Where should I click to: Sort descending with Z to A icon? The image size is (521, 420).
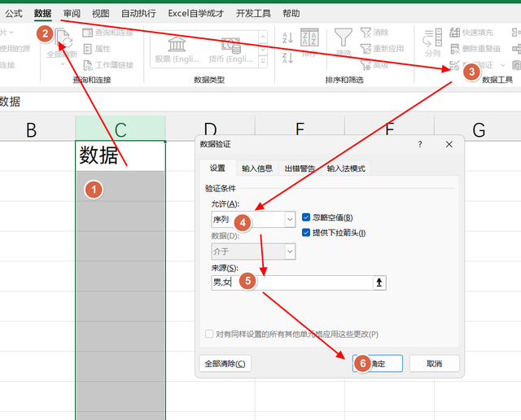pos(287,58)
